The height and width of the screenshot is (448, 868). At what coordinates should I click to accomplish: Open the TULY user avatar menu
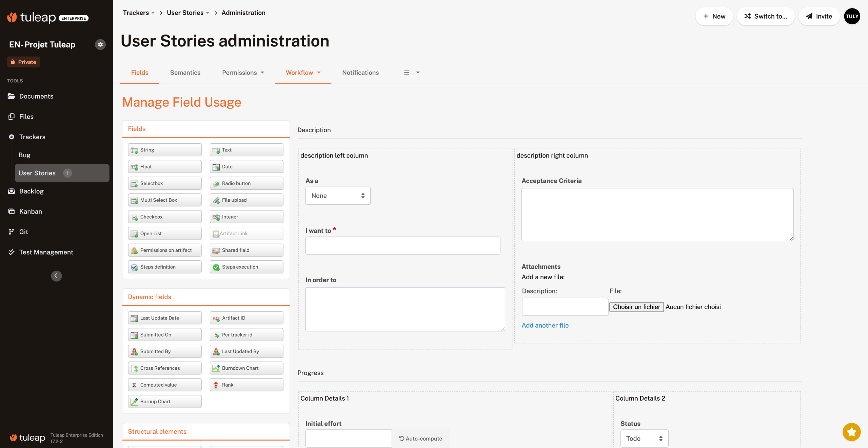(852, 16)
